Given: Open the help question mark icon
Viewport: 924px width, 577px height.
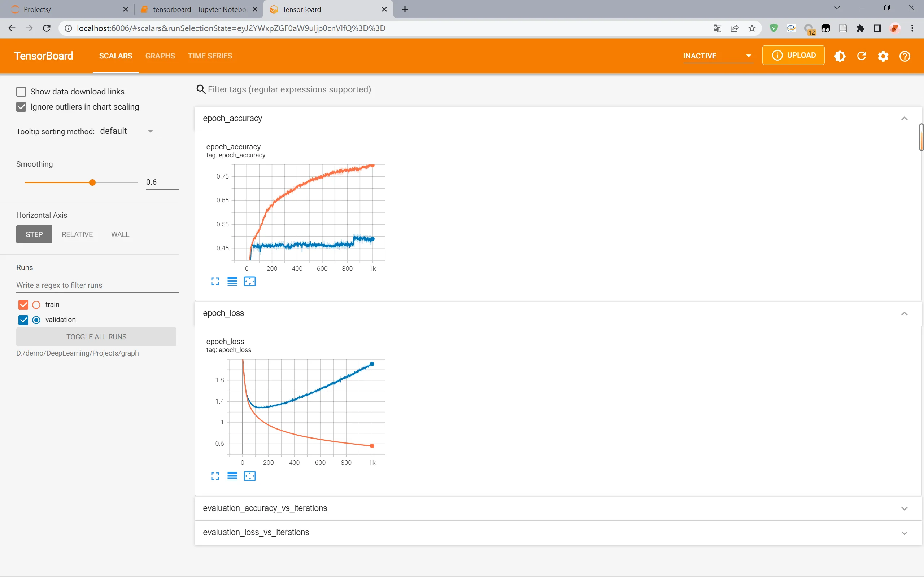Looking at the screenshot, I should 905,56.
